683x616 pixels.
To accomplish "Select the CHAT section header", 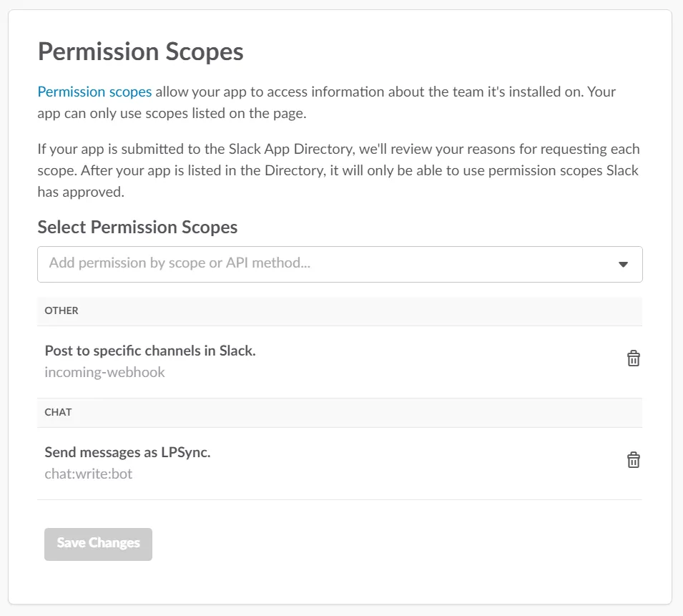I will pos(58,413).
